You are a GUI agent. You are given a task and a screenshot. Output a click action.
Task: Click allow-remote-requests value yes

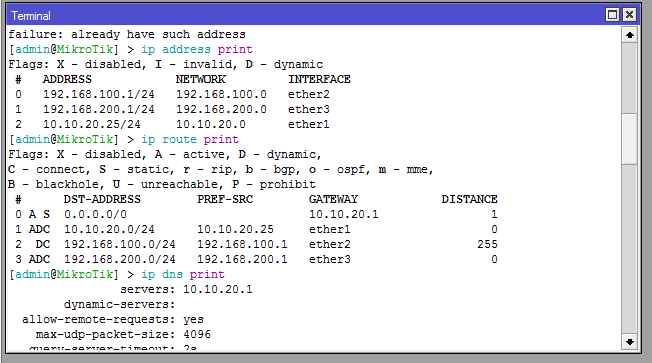193,319
